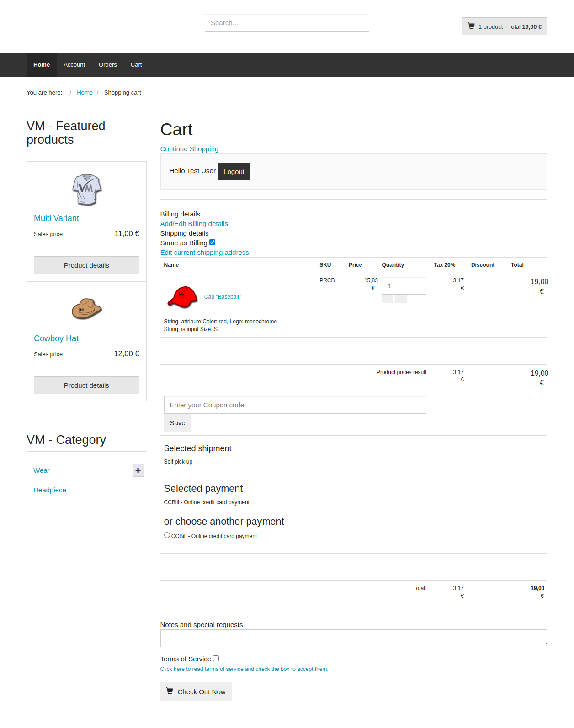The image size is (574, 728).
Task: Click the cart icon in header summary
Action: point(471,26)
